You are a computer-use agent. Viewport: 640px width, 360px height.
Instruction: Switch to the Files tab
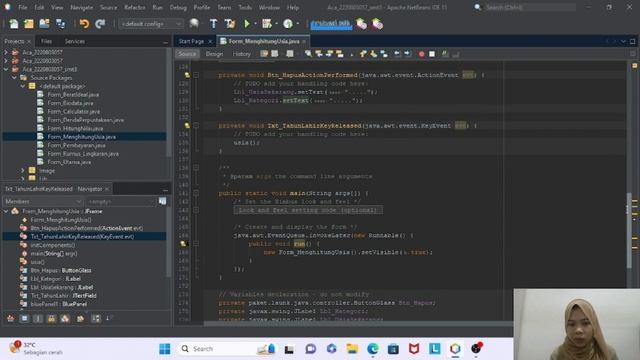[47, 41]
